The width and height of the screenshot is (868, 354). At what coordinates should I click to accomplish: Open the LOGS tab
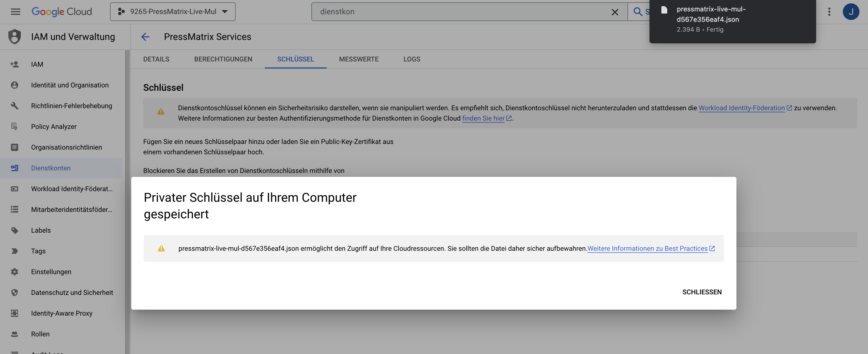[412, 59]
